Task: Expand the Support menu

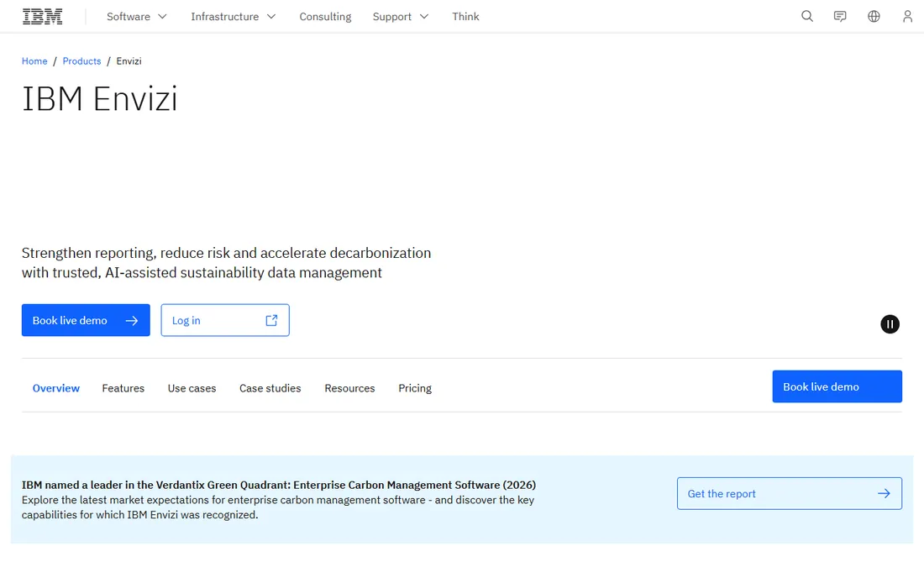Action: click(400, 17)
